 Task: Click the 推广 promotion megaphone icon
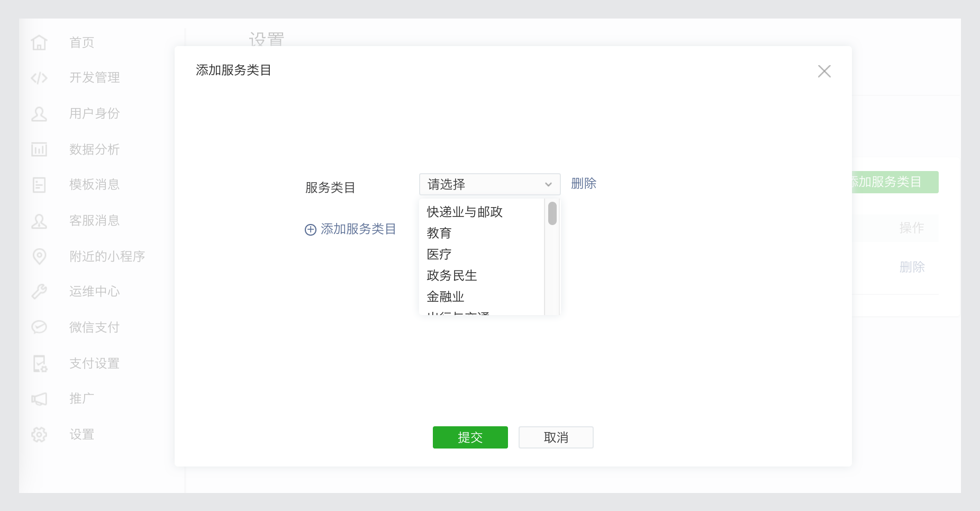click(39, 398)
